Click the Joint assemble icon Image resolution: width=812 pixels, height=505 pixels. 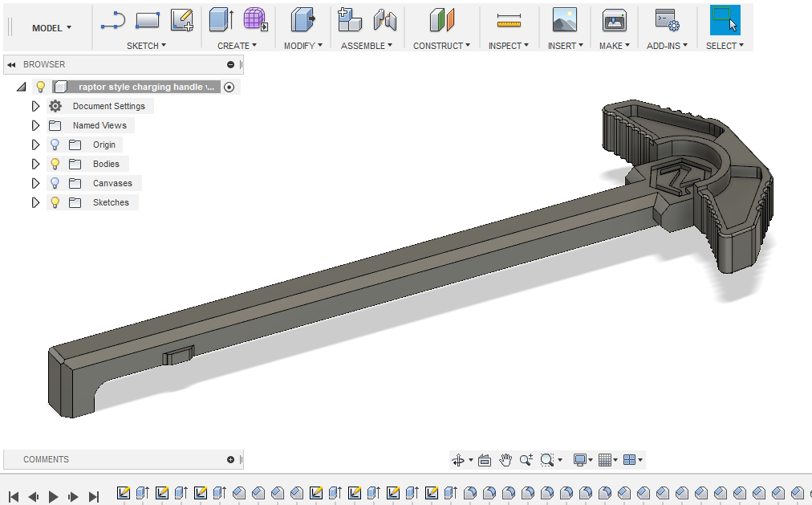coord(385,20)
